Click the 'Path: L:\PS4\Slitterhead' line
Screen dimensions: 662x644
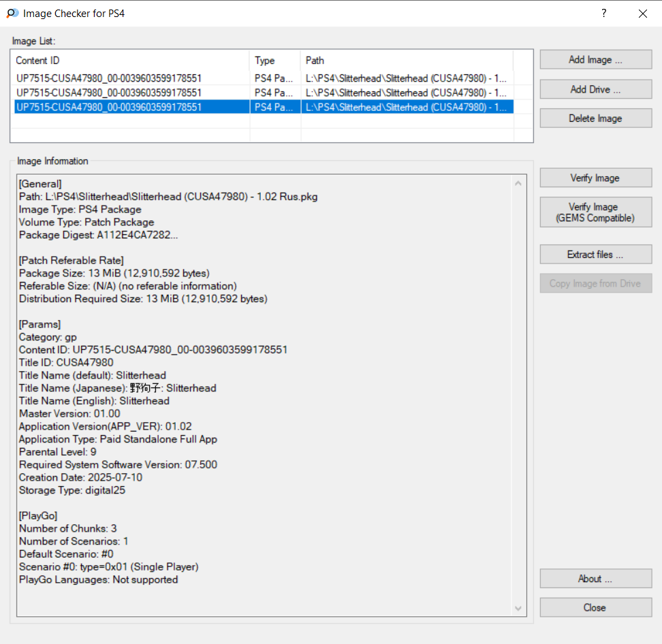(168, 197)
